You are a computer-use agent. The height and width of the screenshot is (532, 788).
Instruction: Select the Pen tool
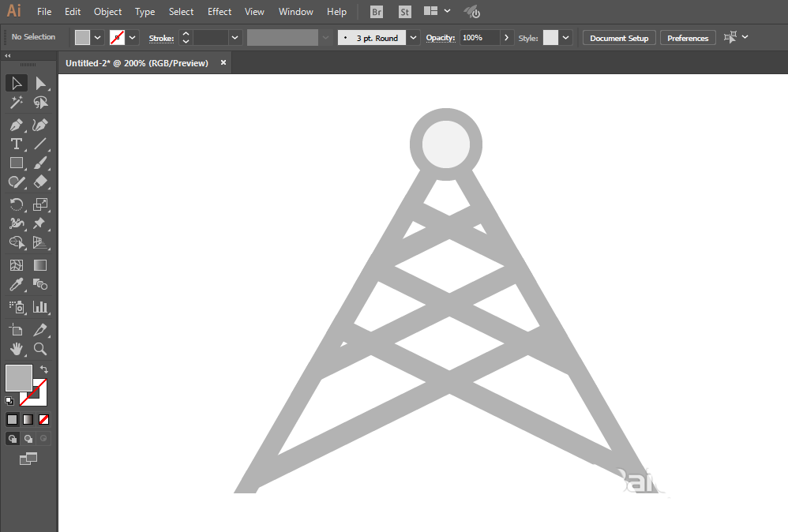click(x=16, y=125)
